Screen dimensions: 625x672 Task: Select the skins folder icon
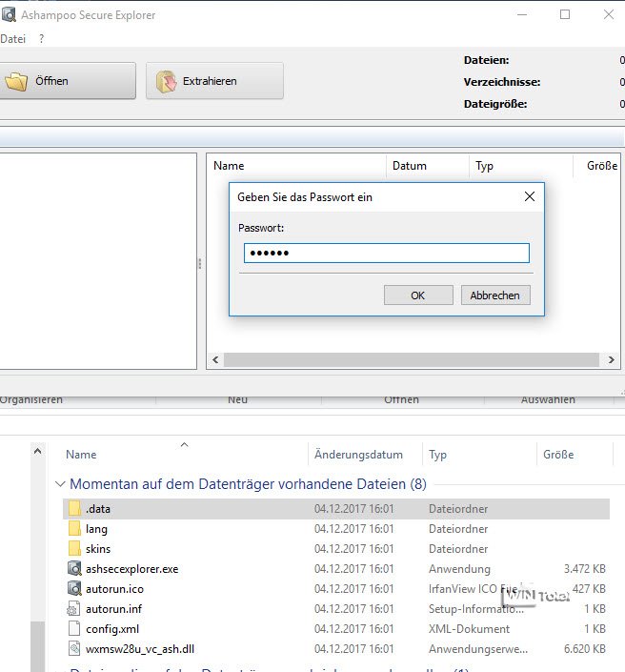point(74,549)
